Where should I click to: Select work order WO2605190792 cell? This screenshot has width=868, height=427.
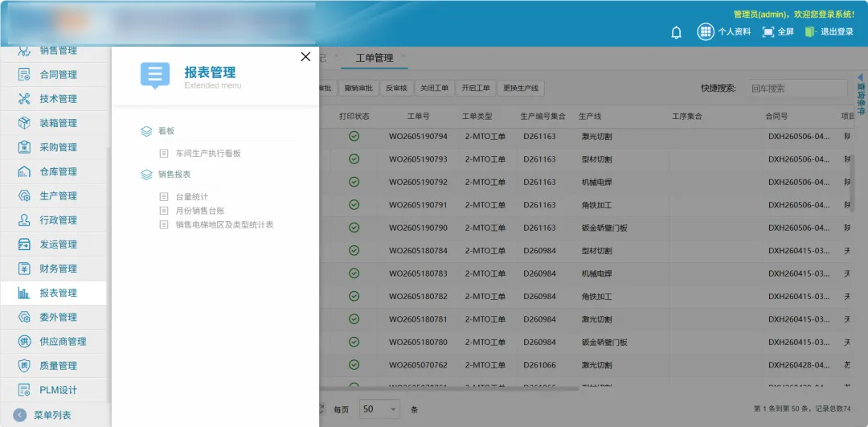418,183
